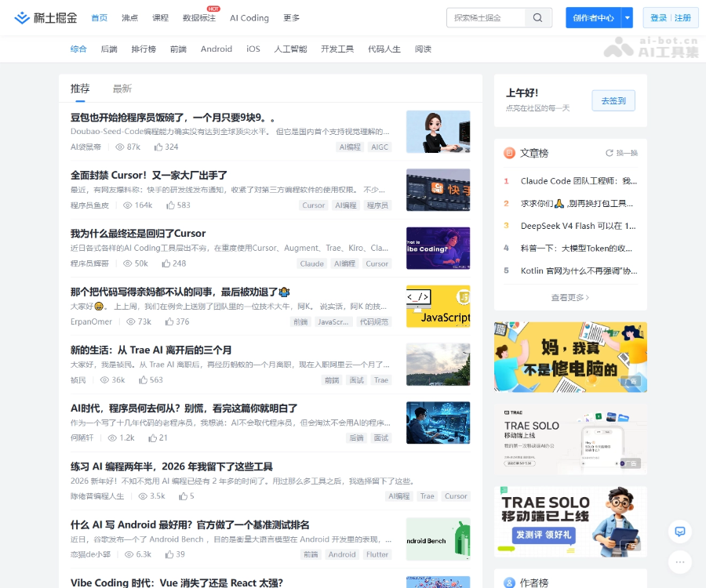The image size is (706, 588).
Task: Switch to the 最新 feed tab
Action: click(122, 89)
